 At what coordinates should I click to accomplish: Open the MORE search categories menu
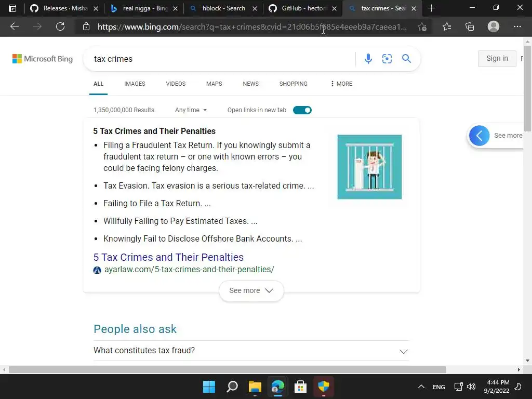point(341,84)
